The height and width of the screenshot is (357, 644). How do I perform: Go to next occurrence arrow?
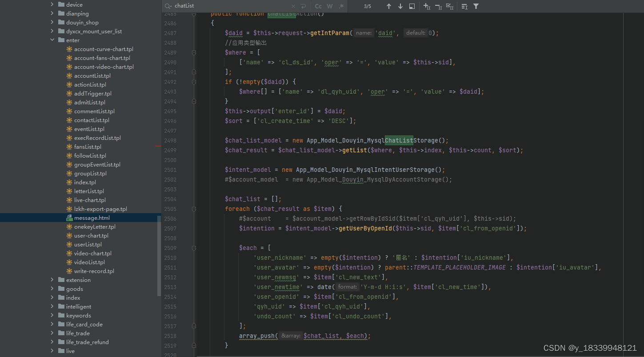point(400,6)
